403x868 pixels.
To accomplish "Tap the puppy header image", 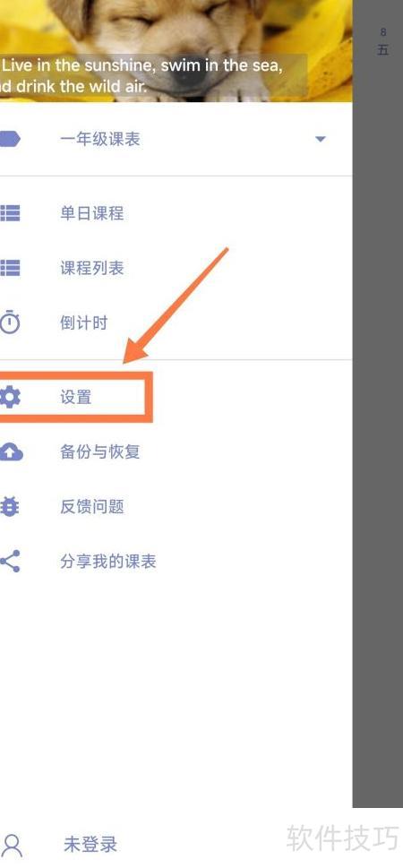I will coord(176,51).
